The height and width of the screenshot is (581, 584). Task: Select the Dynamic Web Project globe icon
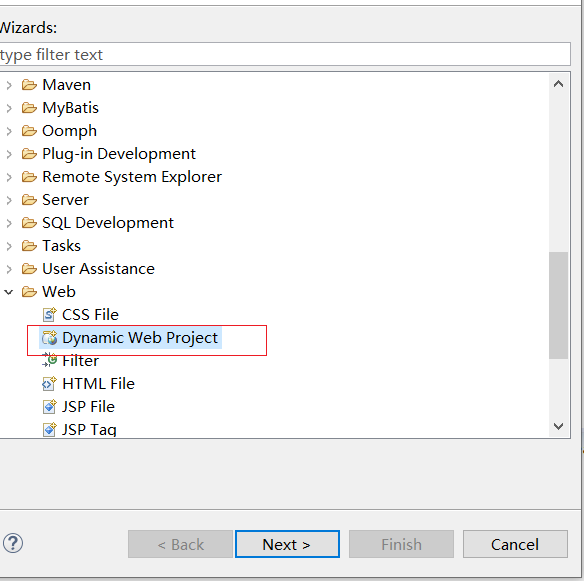click(x=50, y=338)
